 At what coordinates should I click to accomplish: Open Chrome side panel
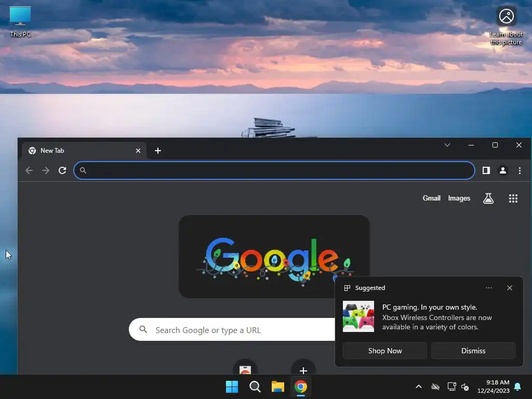[x=486, y=170]
